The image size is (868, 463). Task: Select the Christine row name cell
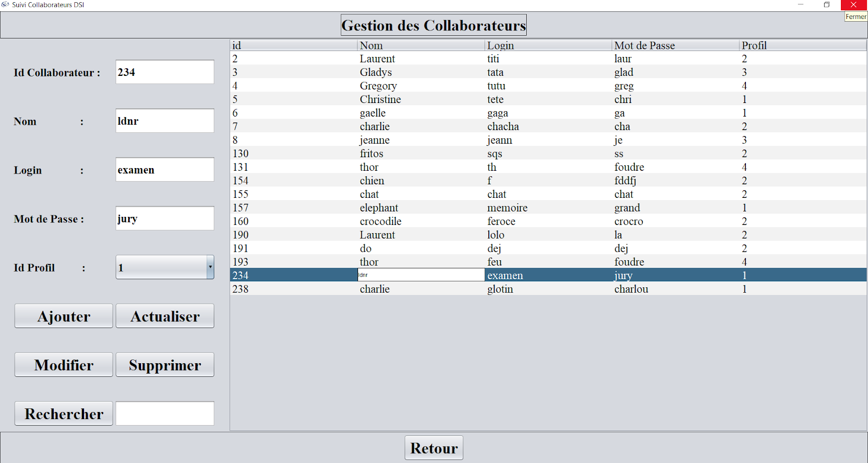pyautogui.click(x=421, y=99)
